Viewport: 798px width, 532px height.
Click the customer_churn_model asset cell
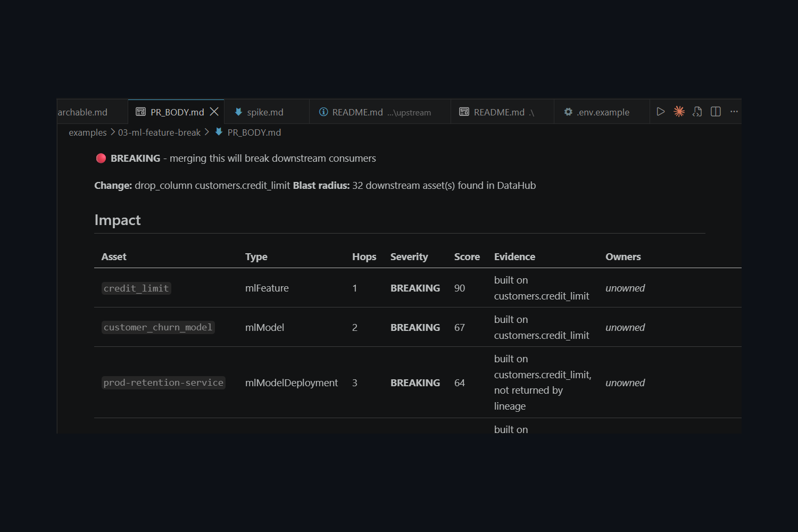(x=158, y=328)
